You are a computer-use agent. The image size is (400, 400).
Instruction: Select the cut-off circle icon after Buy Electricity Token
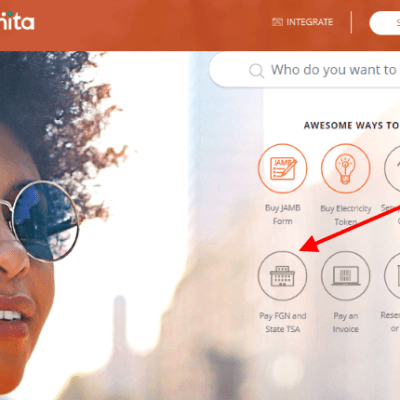tap(392, 168)
